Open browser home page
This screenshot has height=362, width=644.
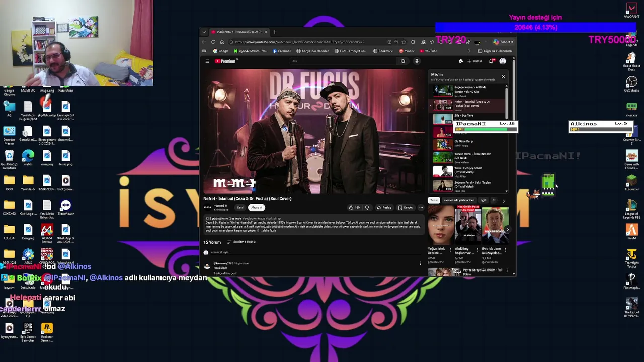click(222, 42)
